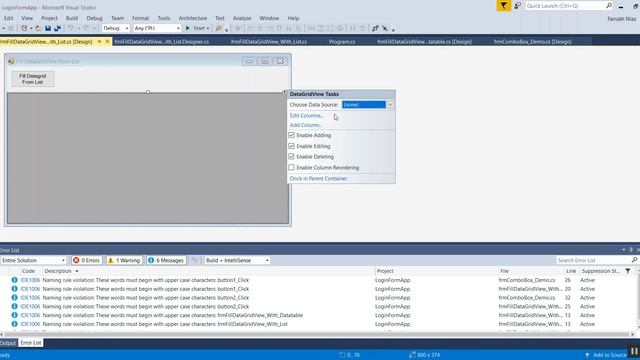Open the Format menu

coord(140,18)
